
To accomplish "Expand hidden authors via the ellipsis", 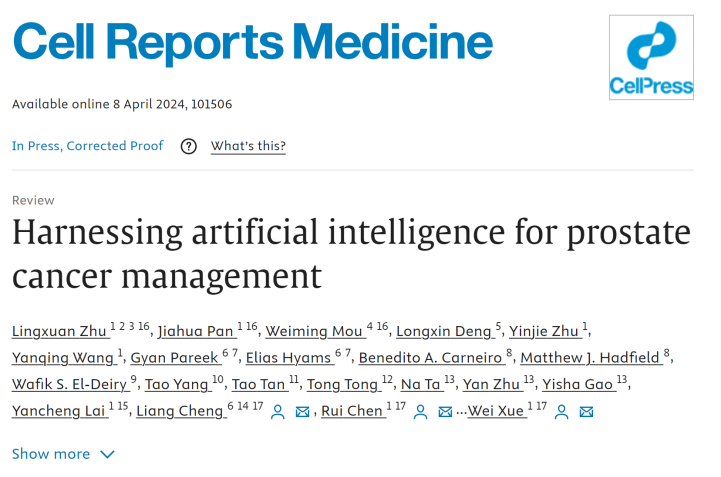I will 461,413.
